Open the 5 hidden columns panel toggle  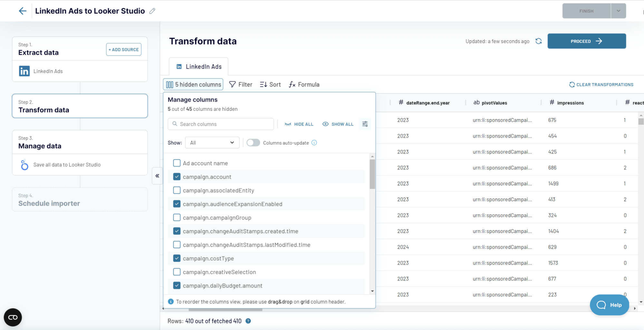click(x=193, y=85)
